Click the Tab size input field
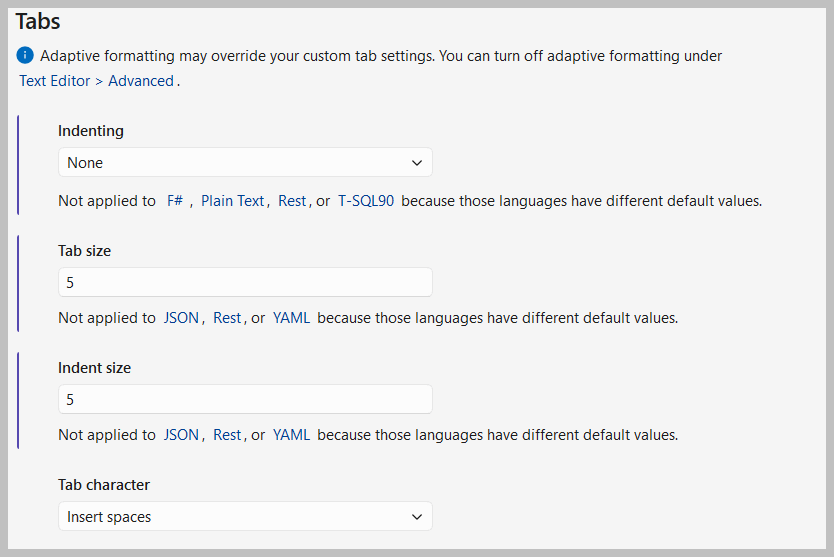The height and width of the screenshot is (557, 834). (245, 282)
